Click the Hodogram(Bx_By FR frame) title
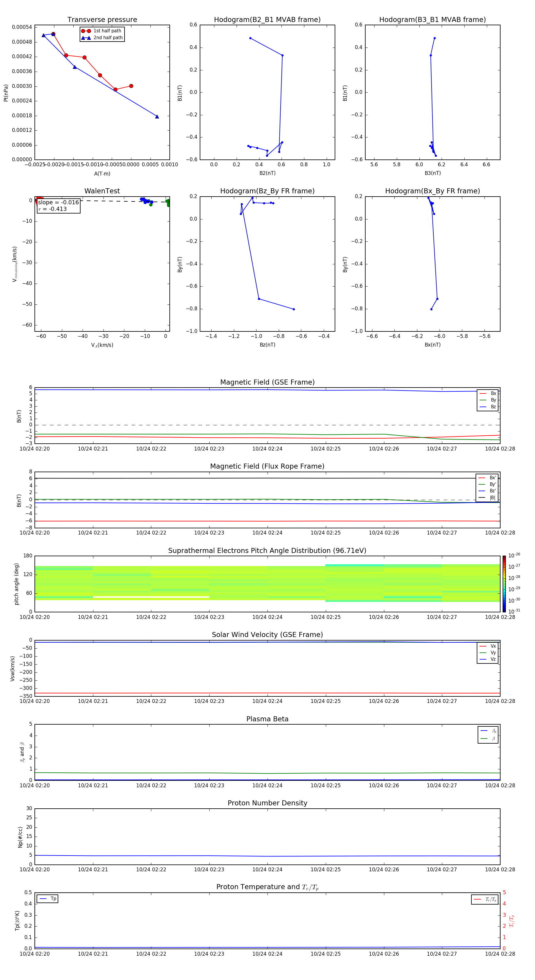This screenshot has height=980, width=535. (x=432, y=191)
